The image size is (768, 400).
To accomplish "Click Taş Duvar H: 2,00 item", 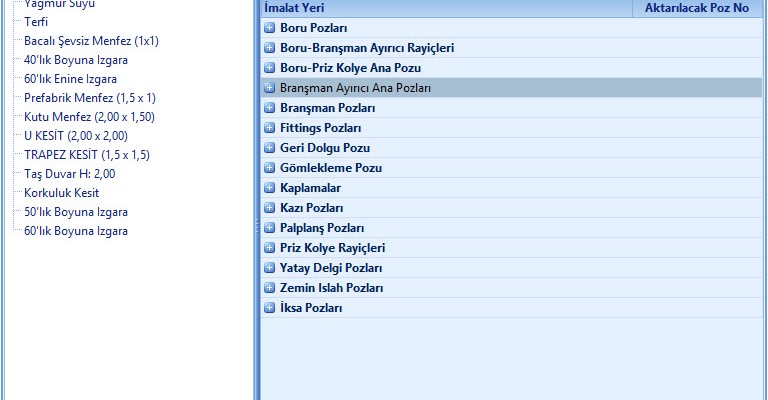I will [x=70, y=174].
